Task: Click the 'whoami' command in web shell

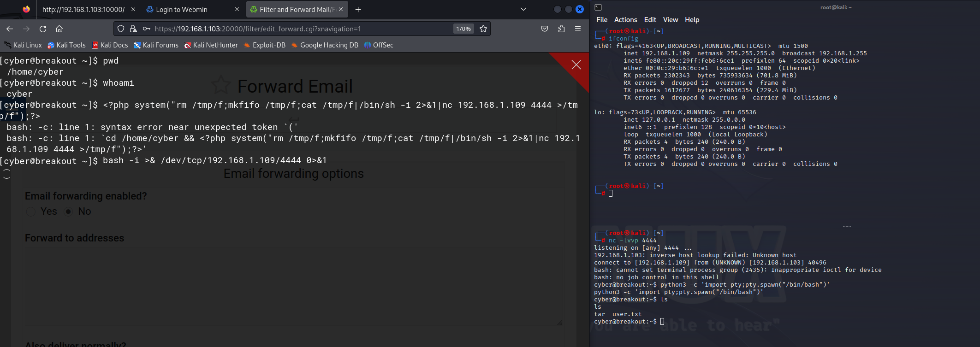Action: point(119,83)
